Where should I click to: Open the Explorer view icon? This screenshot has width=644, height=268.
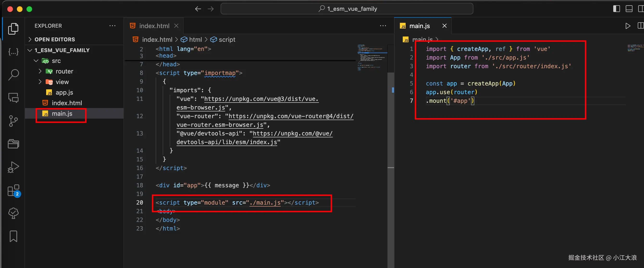pyautogui.click(x=13, y=29)
